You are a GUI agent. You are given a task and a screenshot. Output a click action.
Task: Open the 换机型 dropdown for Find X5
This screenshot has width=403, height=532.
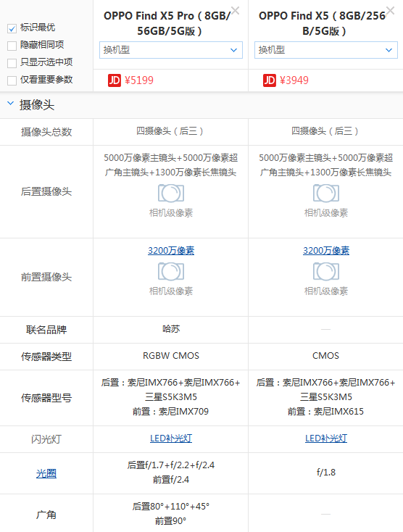pyautogui.click(x=326, y=50)
